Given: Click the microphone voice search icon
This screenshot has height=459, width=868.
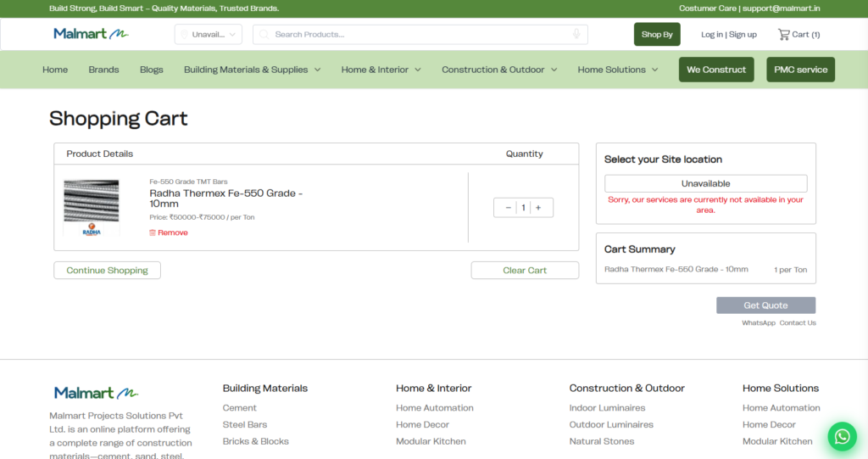Looking at the screenshot, I should tap(576, 35).
